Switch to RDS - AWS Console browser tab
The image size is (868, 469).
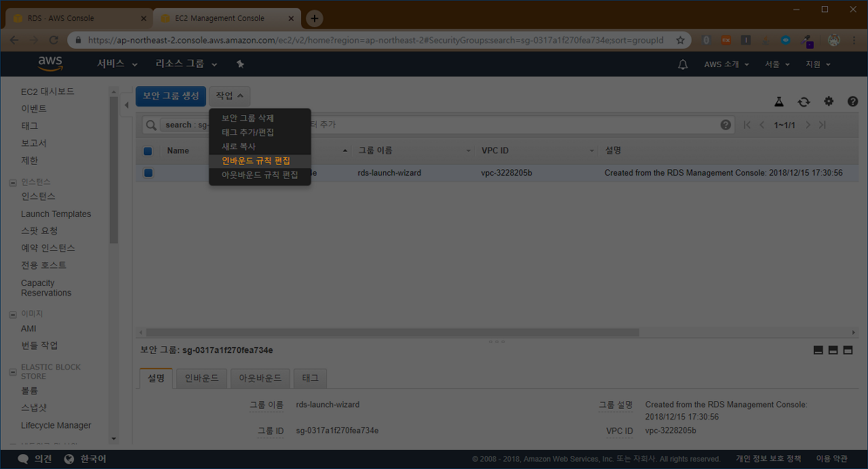point(79,18)
